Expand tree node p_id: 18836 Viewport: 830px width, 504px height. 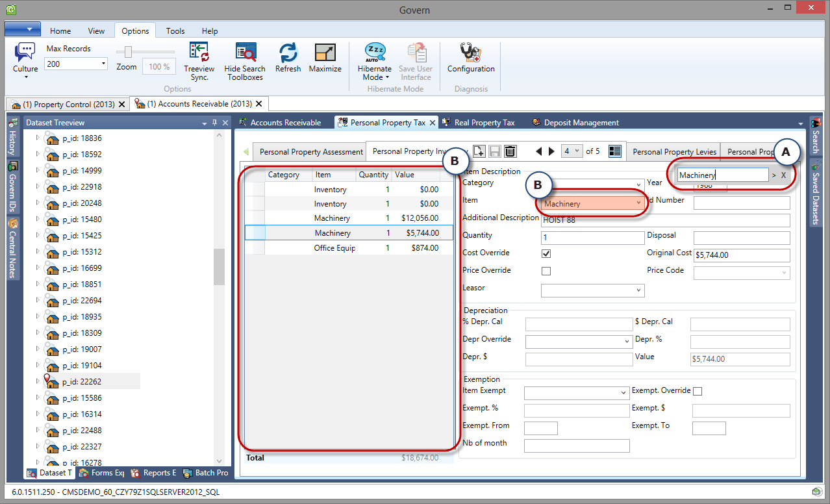coord(38,138)
